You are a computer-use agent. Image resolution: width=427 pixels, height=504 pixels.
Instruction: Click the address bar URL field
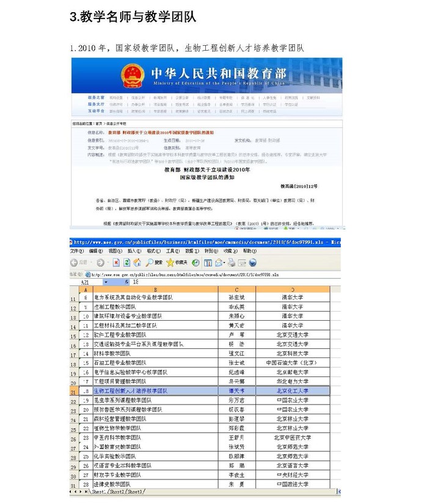pos(212,274)
